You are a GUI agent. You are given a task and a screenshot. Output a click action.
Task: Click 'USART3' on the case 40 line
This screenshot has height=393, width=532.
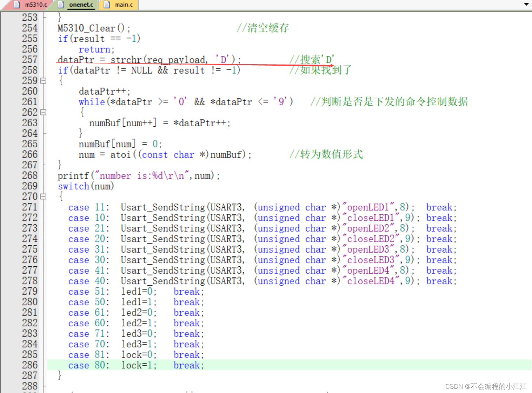coord(227,281)
